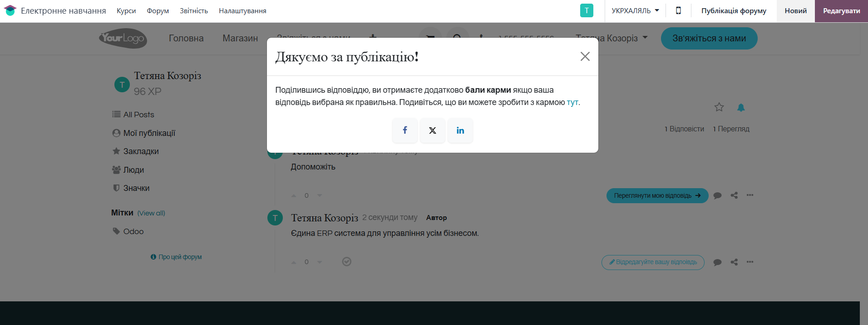
Task: Share on X (Twitter) from the dialog
Action: click(433, 130)
